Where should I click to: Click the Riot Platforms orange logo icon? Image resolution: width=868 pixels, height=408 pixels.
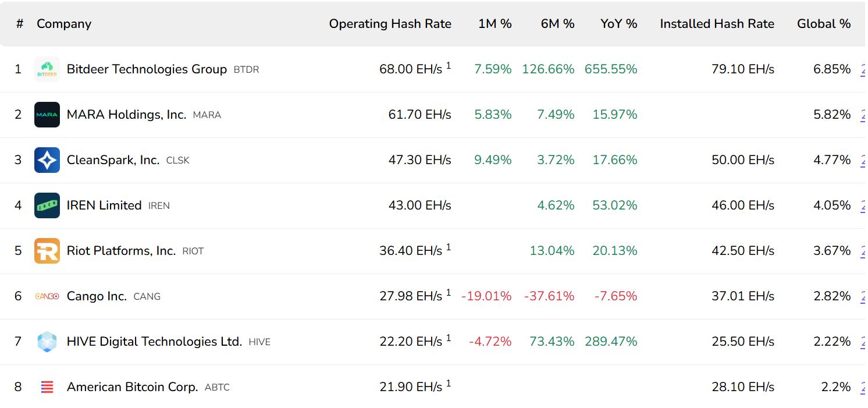coord(47,251)
